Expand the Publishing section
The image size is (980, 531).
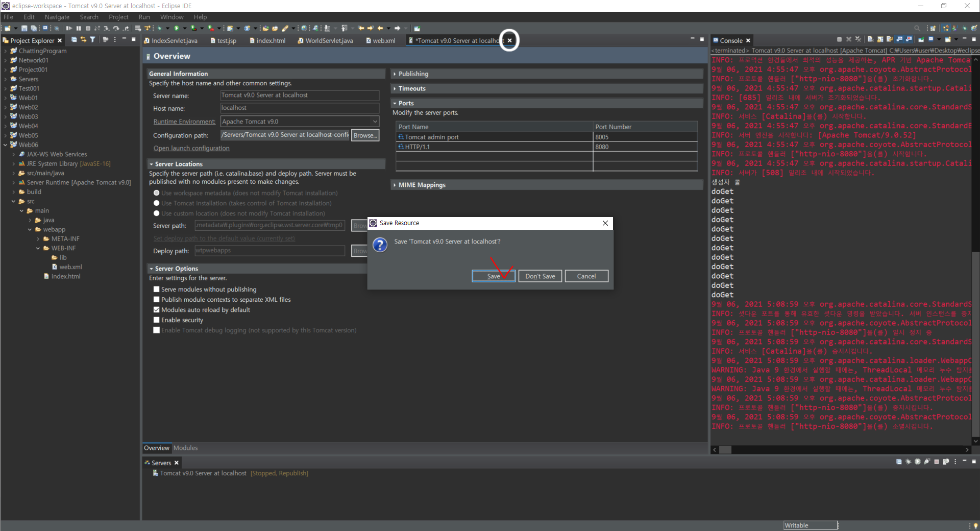tap(395, 74)
